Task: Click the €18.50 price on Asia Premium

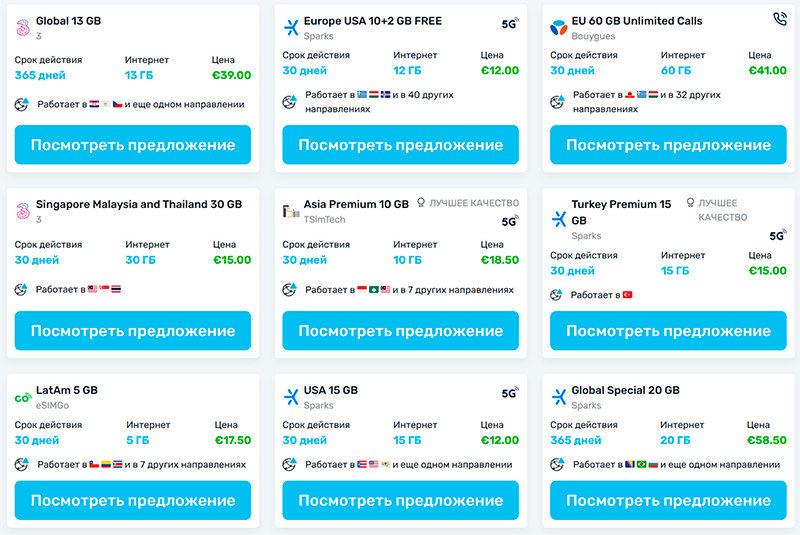Action: (499, 260)
